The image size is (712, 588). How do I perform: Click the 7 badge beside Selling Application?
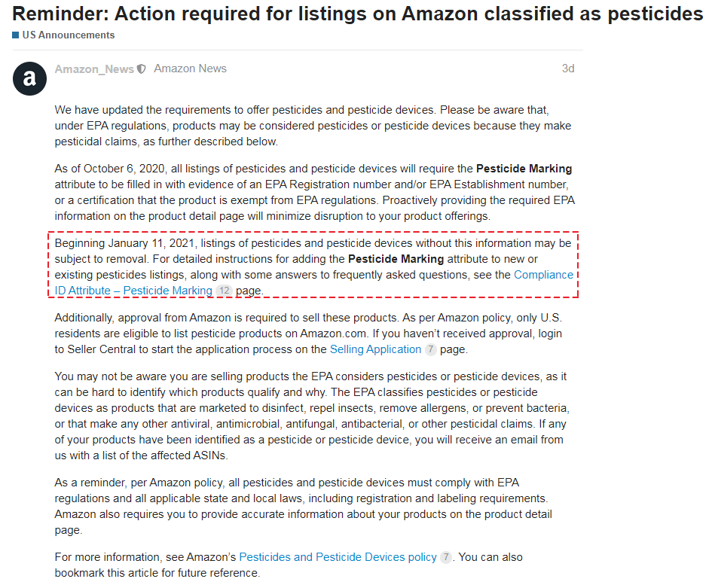click(x=430, y=349)
